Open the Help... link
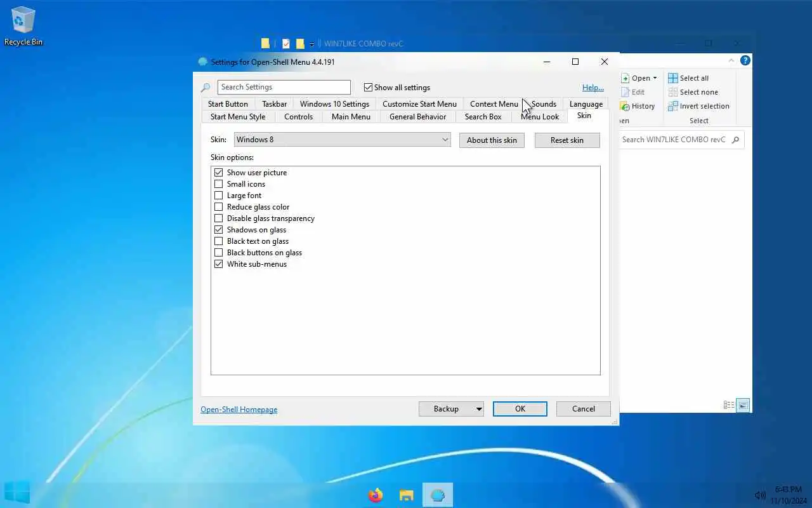 point(593,88)
